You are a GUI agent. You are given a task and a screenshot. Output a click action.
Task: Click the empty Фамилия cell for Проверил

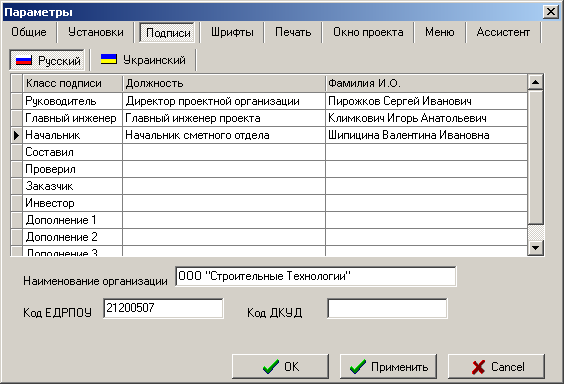[426, 169]
